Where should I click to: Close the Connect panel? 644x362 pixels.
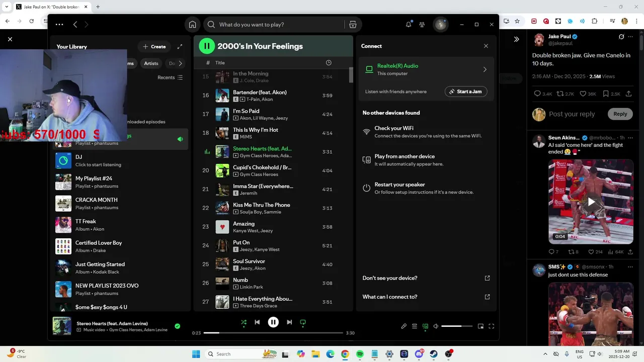(x=486, y=46)
